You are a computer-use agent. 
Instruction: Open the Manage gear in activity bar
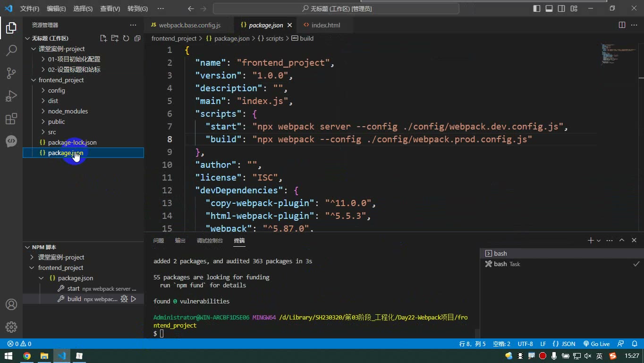click(11, 327)
